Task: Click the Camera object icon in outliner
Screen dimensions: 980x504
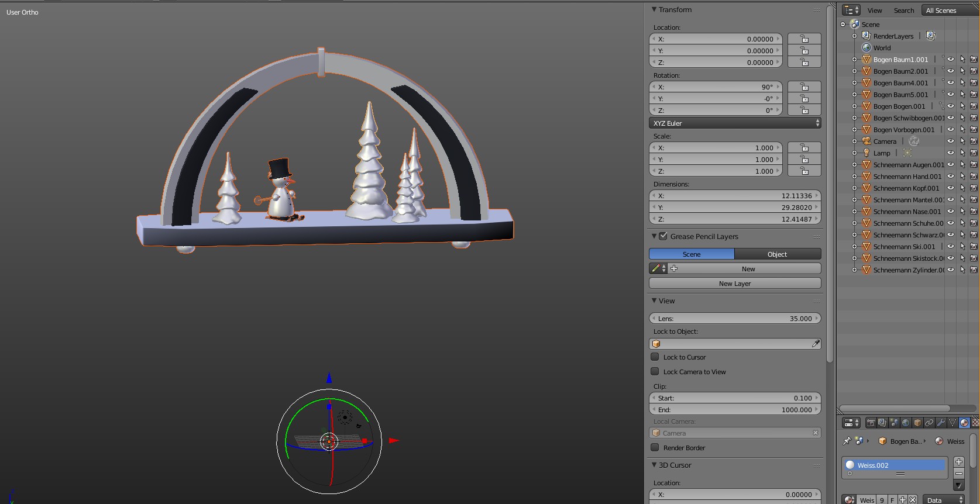Action: point(866,141)
